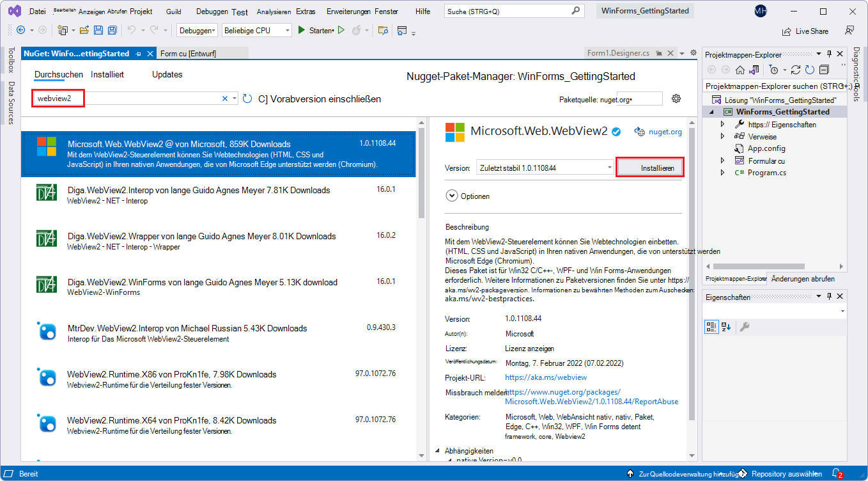This screenshot has width=868, height=481.
Task: Pin the Projektmappen-Explorer panel
Action: coord(829,54)
